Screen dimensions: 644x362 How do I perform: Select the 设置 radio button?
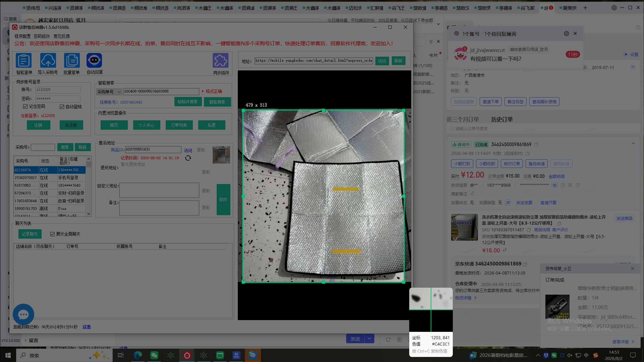point(626,54)
